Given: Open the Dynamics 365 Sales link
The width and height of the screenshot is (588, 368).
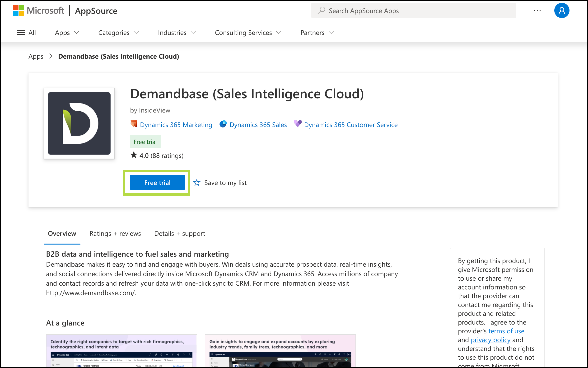Looking at the screenshot, I should click(258, 125).
